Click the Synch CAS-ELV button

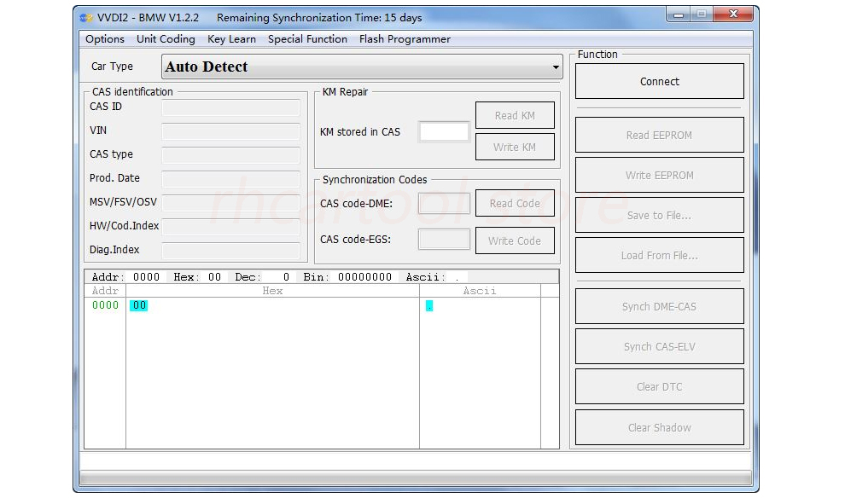pos(660,347)
